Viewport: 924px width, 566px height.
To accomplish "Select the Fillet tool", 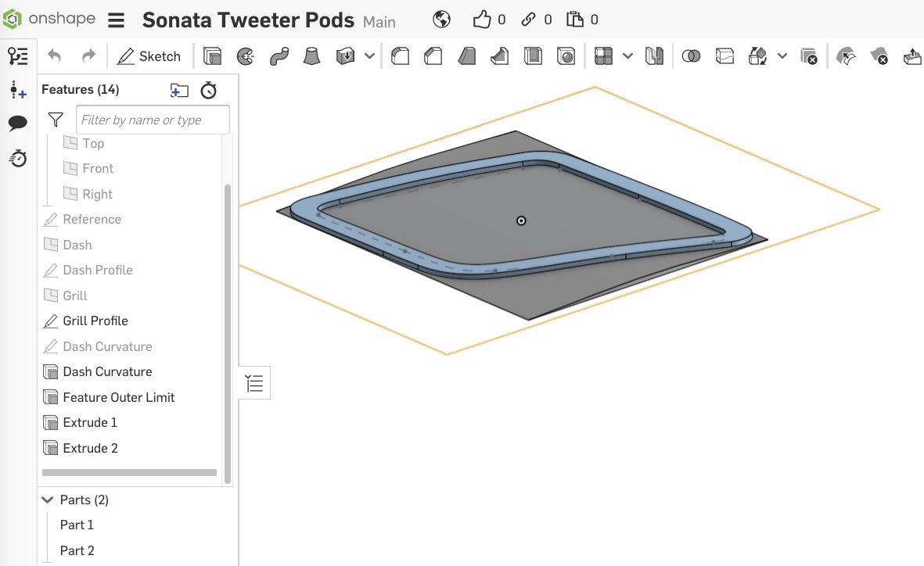I will 400,56.
